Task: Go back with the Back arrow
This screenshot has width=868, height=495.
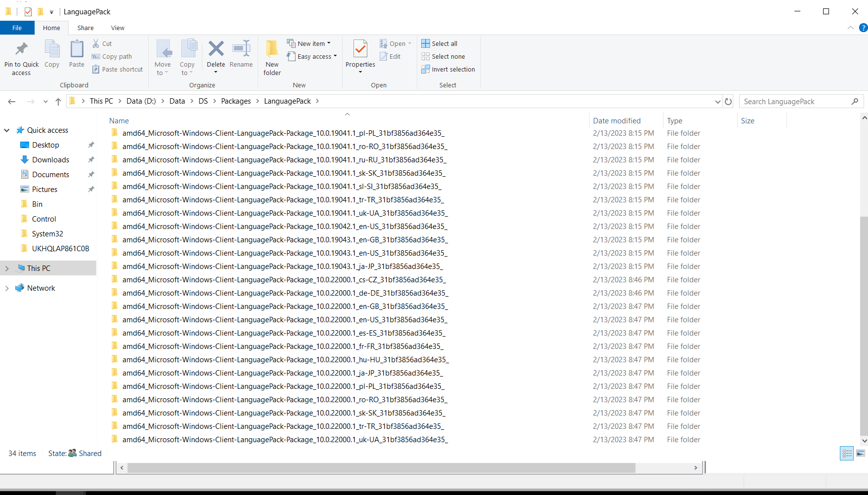Action: [x=12, y=101]
